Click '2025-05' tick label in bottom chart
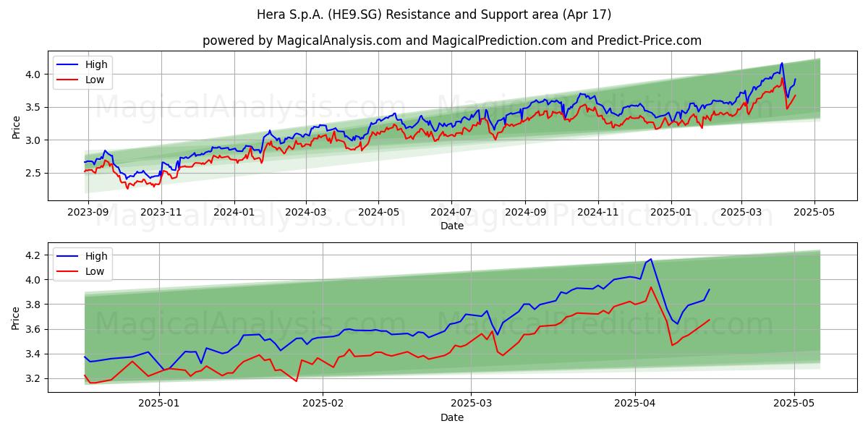Image resolution: width=868 pixels, height=434 pixels. 794,405
